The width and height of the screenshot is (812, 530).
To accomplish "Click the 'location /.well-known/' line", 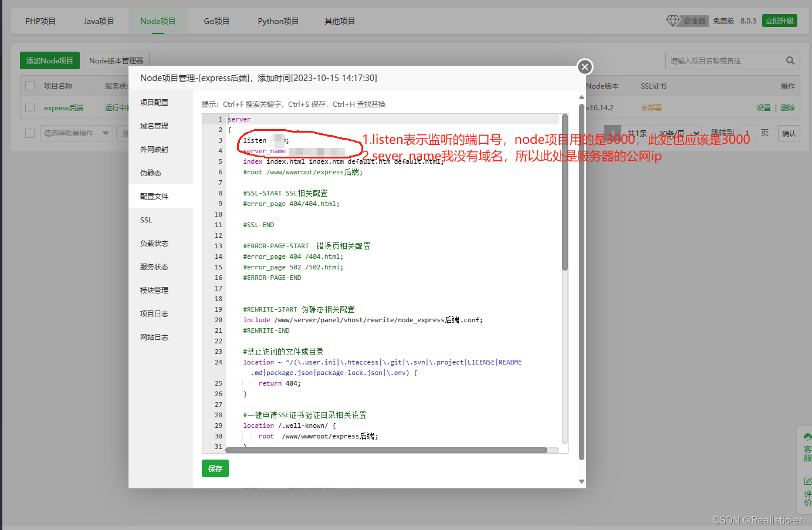I will click(289, 426).
